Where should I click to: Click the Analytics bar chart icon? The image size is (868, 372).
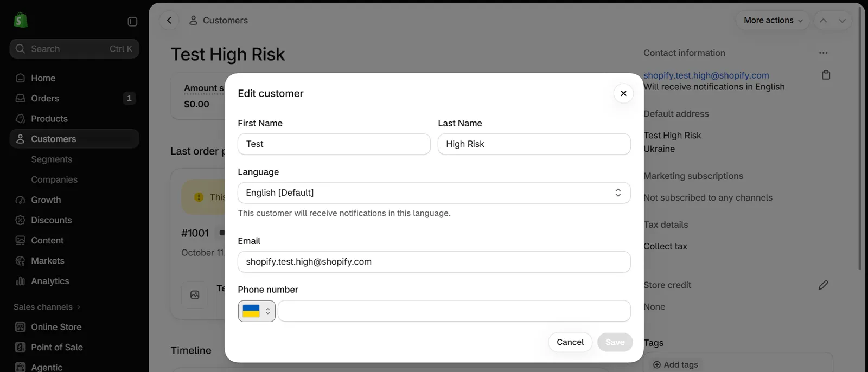coord(20,281)
